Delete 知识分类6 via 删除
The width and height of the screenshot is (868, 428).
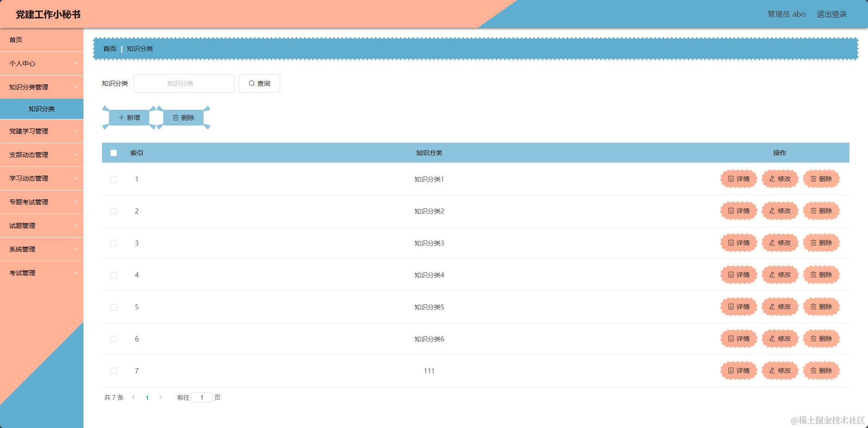click(x=821, y=339)
